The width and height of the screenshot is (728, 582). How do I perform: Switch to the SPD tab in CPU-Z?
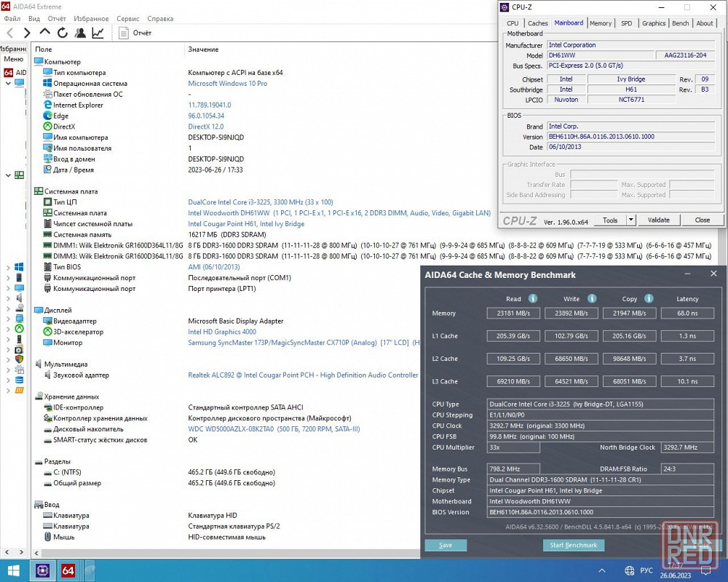tap(626, 23)
